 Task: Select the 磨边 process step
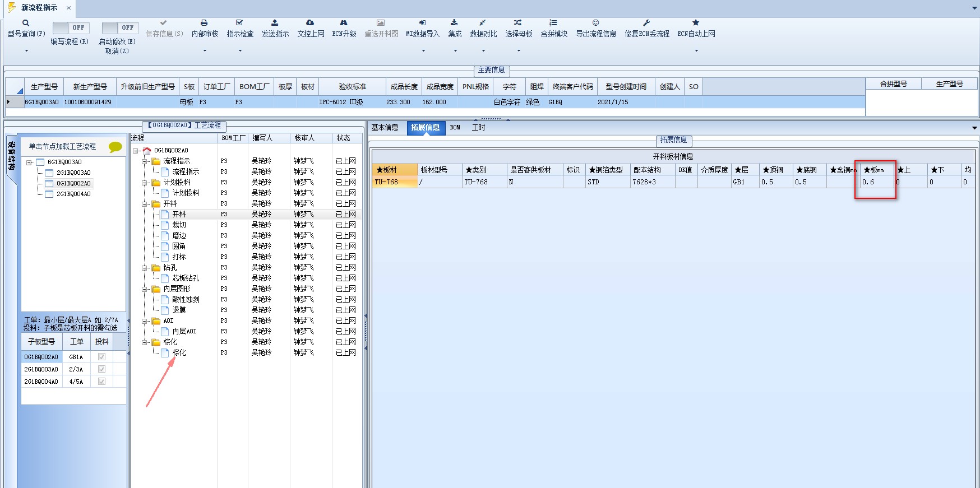pos(179,236)
